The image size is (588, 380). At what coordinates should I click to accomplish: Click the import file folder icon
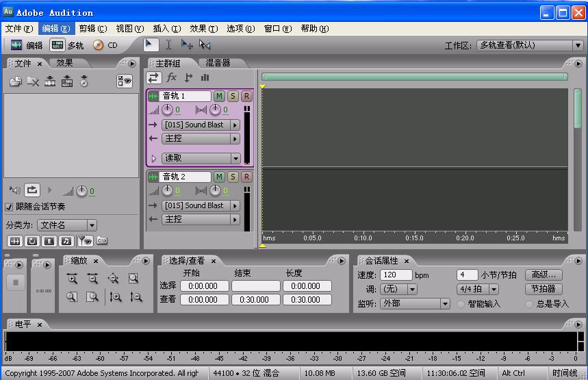pos(15,81)
